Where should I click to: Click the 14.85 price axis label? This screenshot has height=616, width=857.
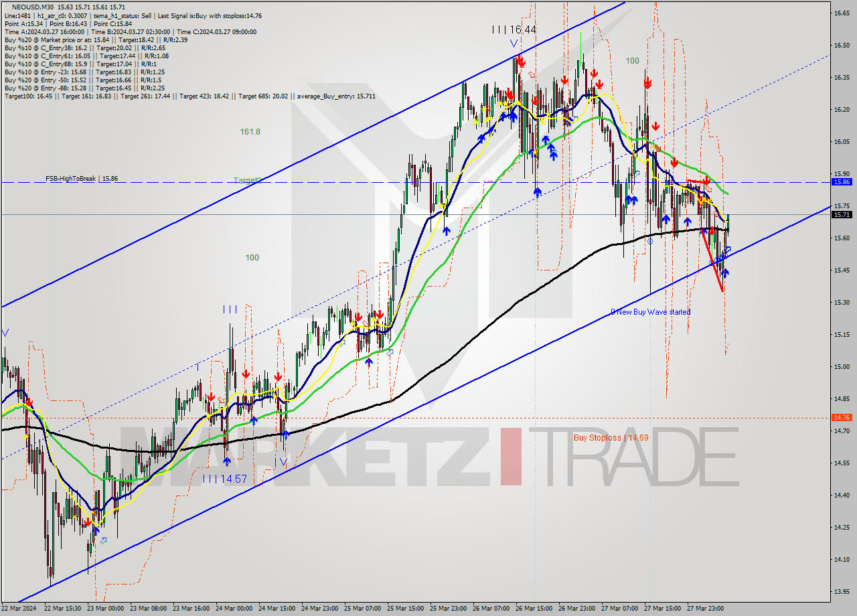pyautogui.click(x=842, y=398)
